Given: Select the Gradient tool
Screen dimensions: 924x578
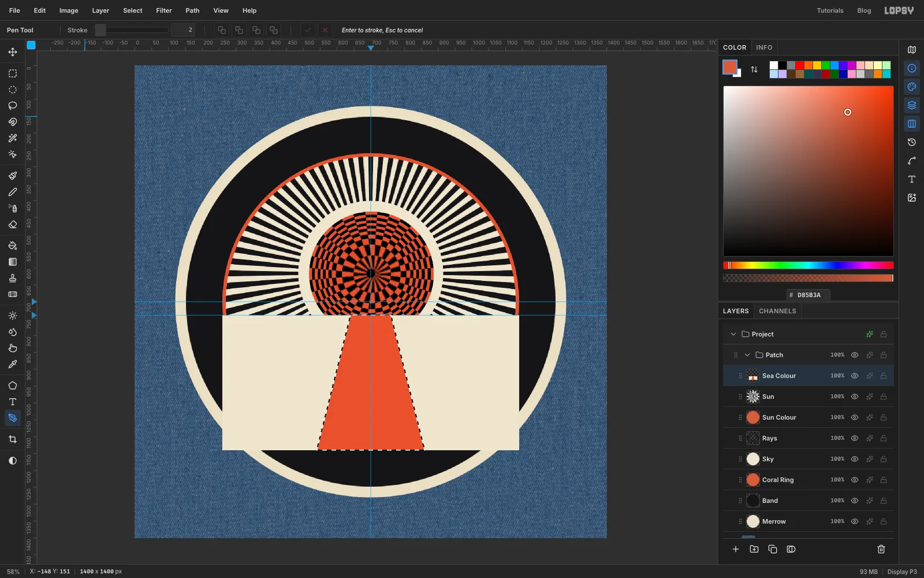Looking at the screenshot, I should coord(13,262).
